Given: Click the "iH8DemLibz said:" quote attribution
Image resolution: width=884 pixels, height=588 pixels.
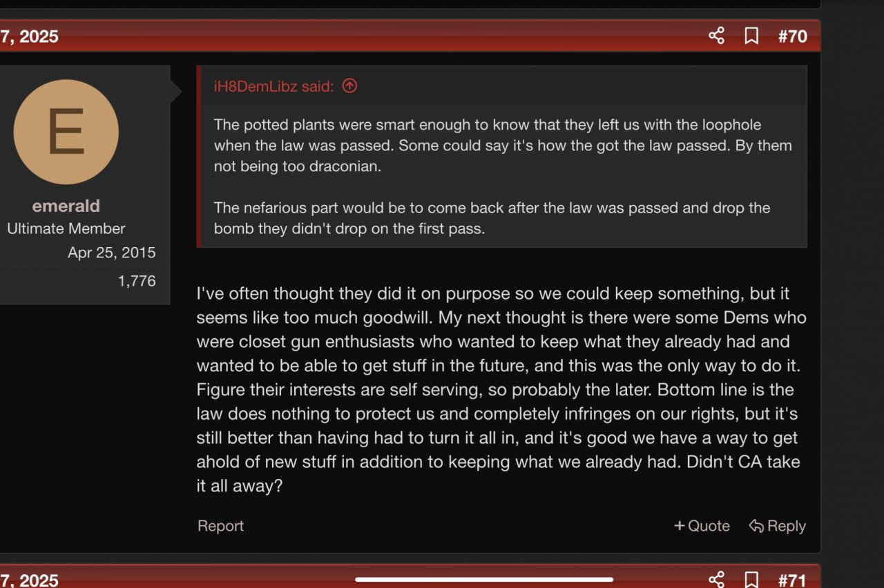Looking at the screenshot, I should coord(274,86).
